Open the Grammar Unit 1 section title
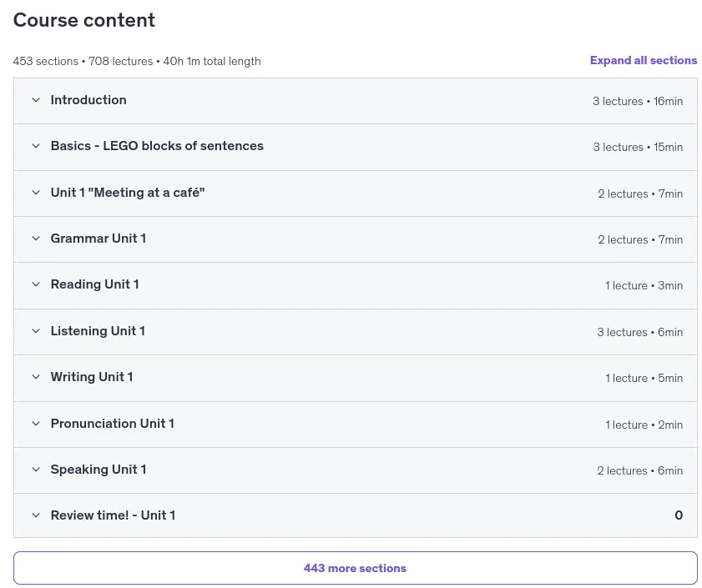 pos(98,239)
